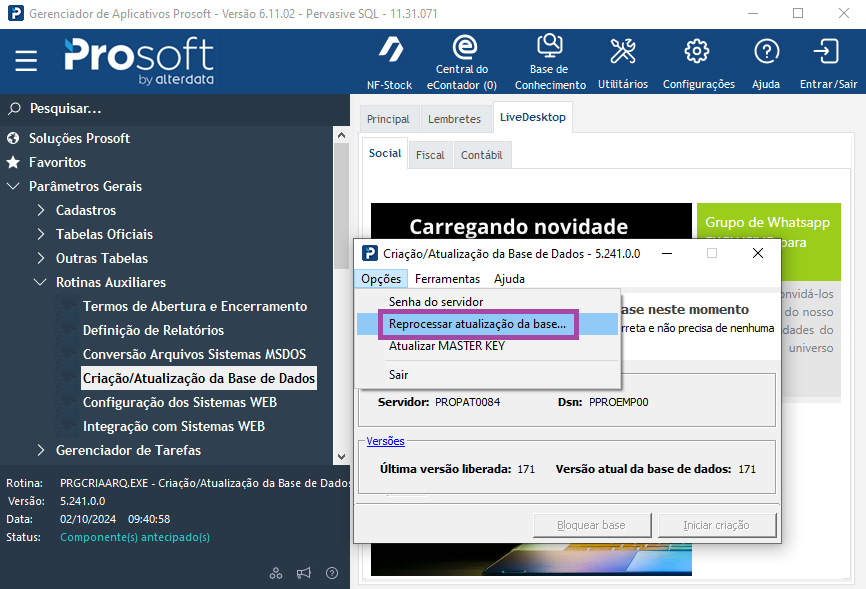Switch to the Lembretes tab
This screenshot has height=589, width=866.
coord(455,119)
